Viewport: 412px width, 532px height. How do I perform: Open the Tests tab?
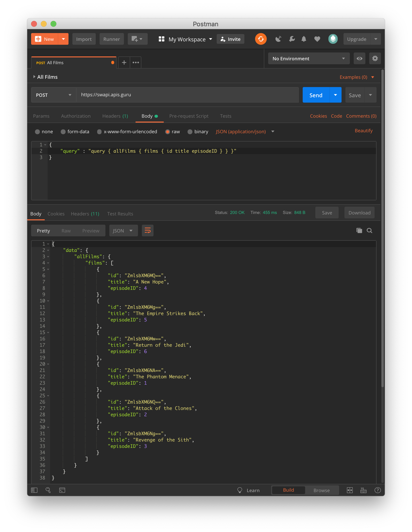click(226, 116)
